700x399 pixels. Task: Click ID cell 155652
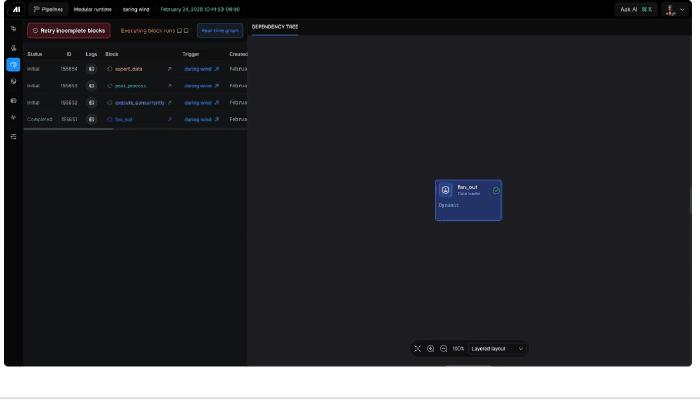point(69,103)
